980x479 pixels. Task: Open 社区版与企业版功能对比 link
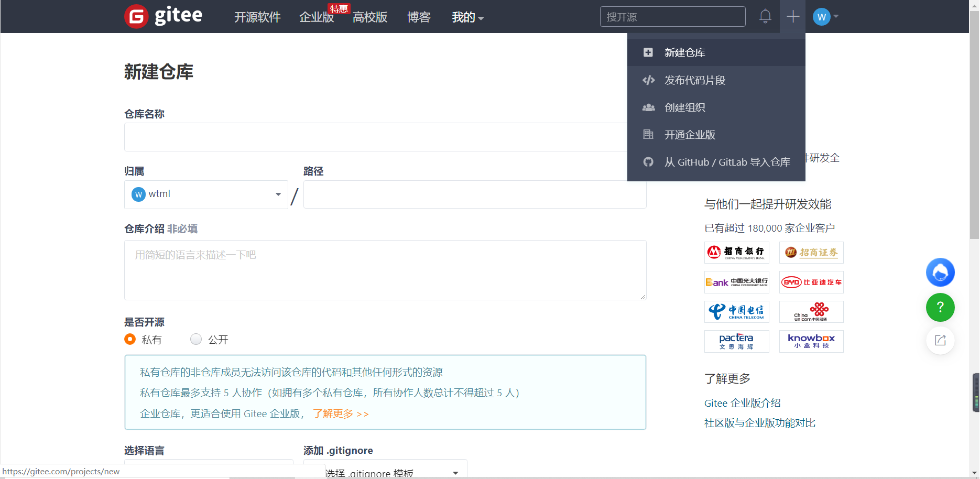[x=759, y=423]
